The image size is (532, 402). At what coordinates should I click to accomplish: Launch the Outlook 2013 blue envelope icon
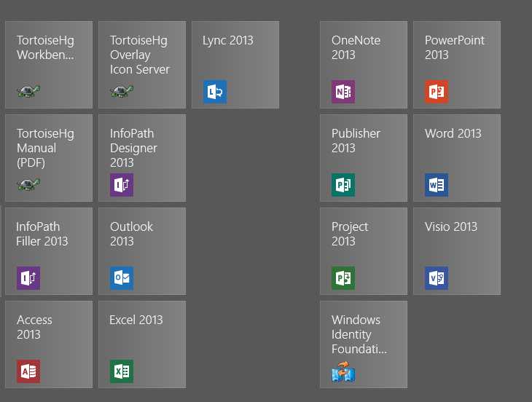(x=122, y=278)
